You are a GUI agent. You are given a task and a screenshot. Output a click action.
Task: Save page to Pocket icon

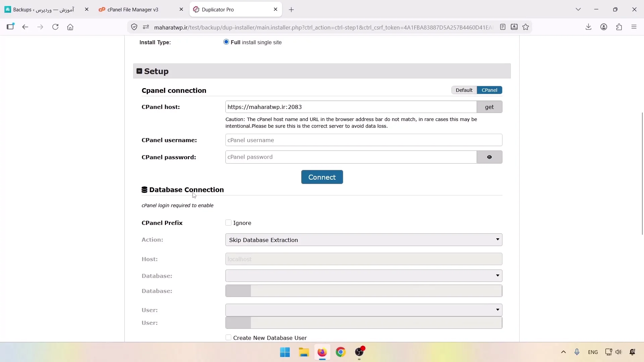click(514, 27)
